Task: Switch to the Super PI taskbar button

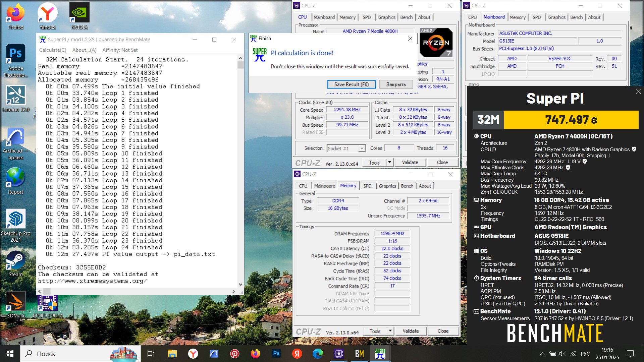Action: (x=380, y=354)
